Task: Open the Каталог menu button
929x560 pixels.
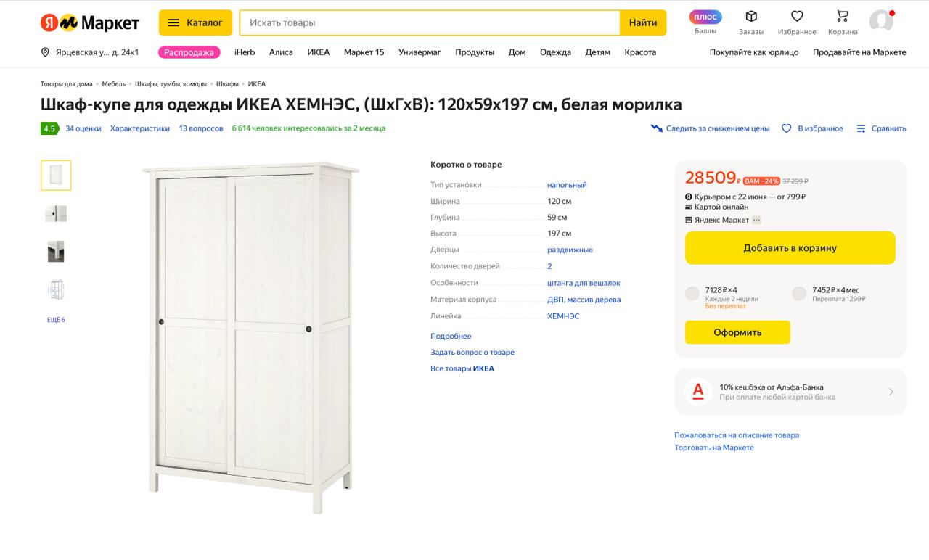Action: coord(195,22)
